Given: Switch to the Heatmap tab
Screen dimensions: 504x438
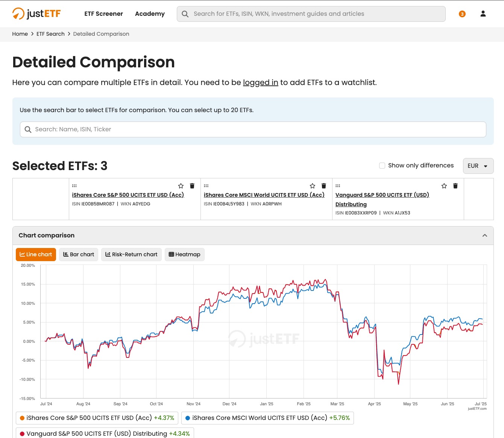Looking at the screenshot, I should [x=184, y=254].
